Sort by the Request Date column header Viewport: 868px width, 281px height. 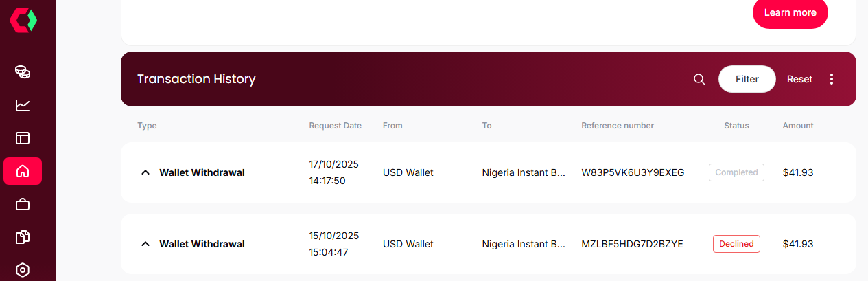[x=335, y=126]
